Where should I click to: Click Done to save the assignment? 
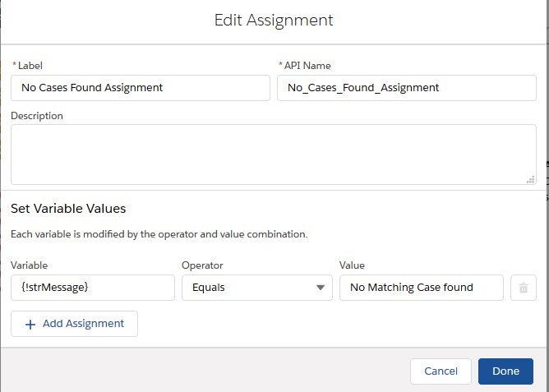point(505,371)
